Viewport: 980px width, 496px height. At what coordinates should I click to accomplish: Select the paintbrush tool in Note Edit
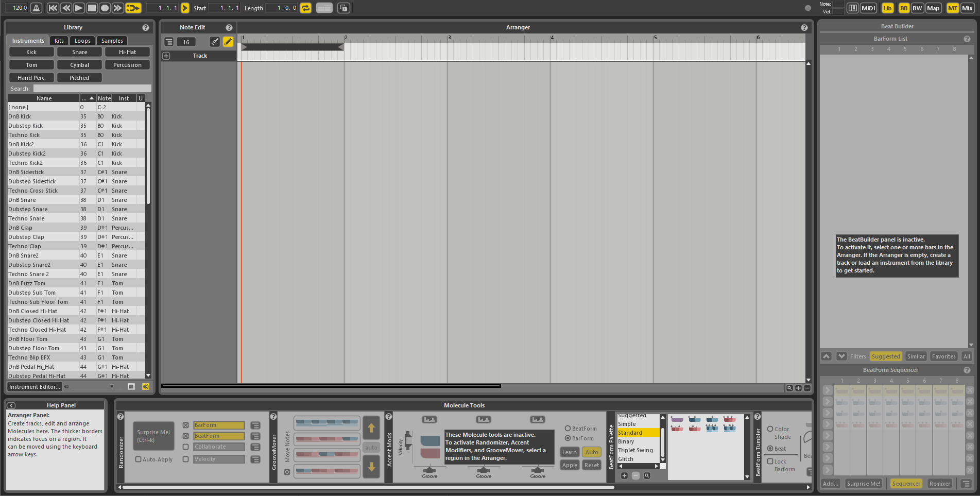[215, 42]
